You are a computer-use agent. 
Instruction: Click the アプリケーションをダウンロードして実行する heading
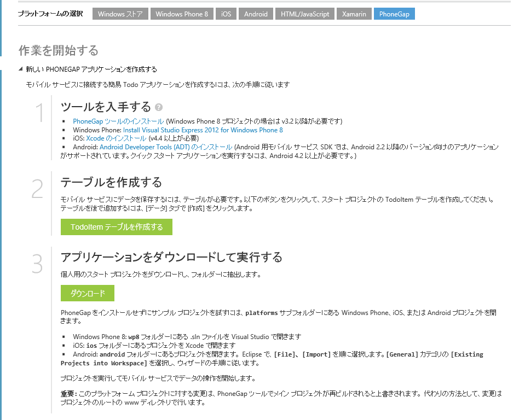171,257
